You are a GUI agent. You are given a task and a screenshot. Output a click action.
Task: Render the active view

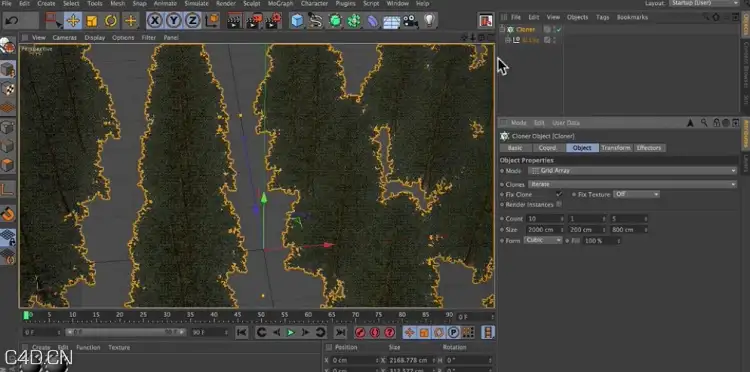pyautogui.click(x=234, y=21)
